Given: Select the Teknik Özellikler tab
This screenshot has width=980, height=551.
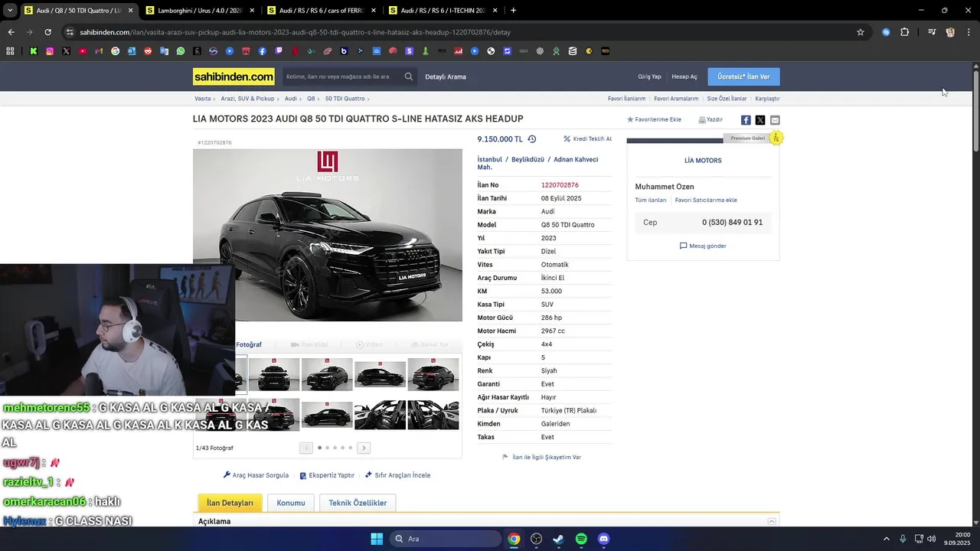Looking at the screenshot, I should (358, 503).
